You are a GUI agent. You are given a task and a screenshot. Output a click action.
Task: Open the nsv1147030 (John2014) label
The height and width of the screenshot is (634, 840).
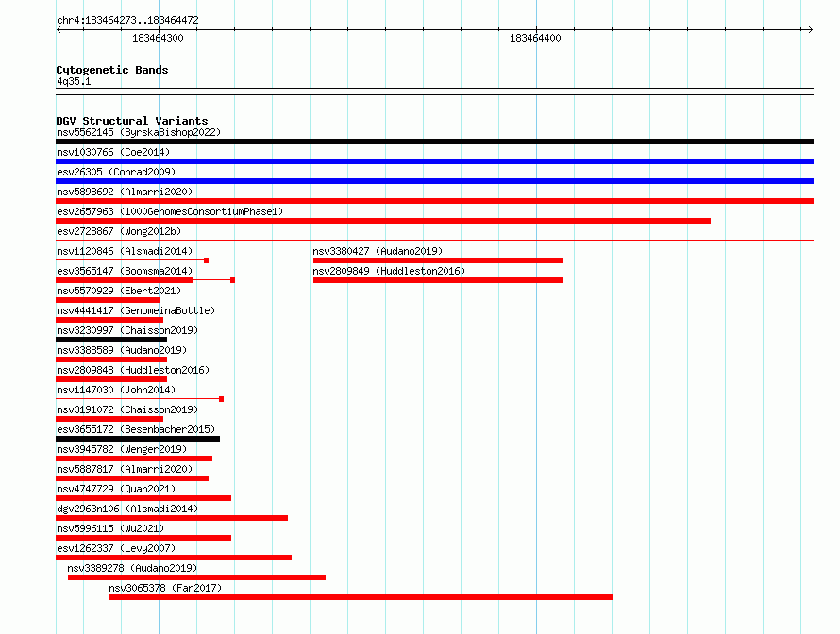(x=116, y=390)
